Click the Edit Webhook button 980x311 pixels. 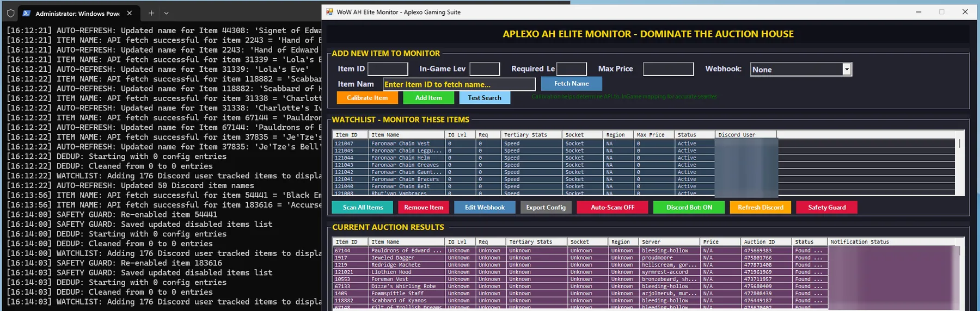tap(485, 207)
